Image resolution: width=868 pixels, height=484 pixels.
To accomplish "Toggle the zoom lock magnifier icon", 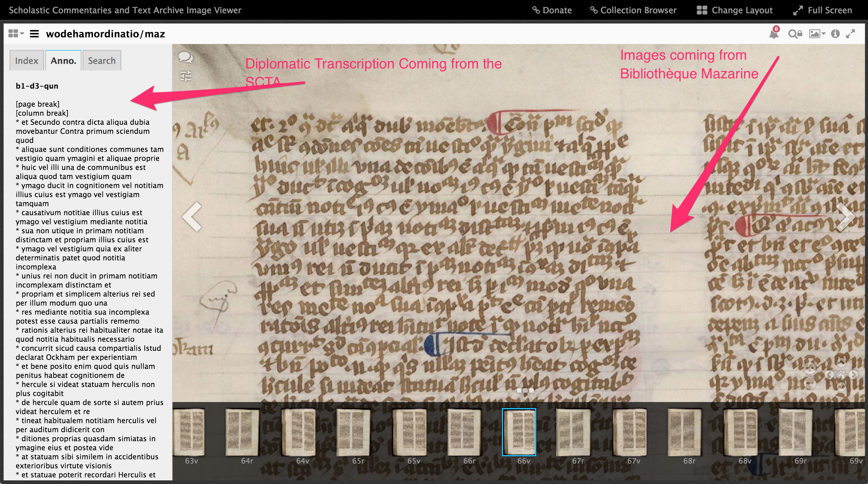I will (x=795, y=34).
